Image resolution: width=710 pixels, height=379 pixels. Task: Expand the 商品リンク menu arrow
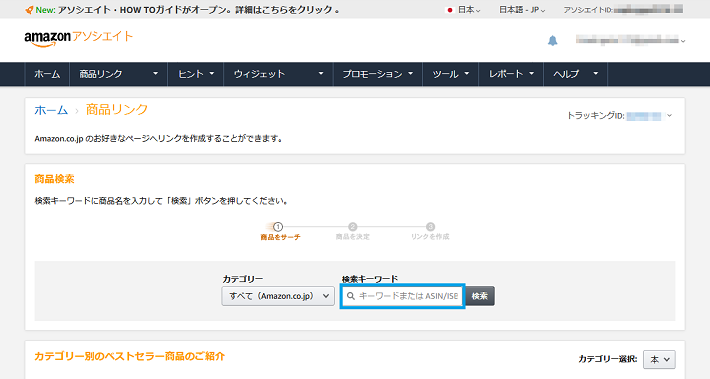155,74
